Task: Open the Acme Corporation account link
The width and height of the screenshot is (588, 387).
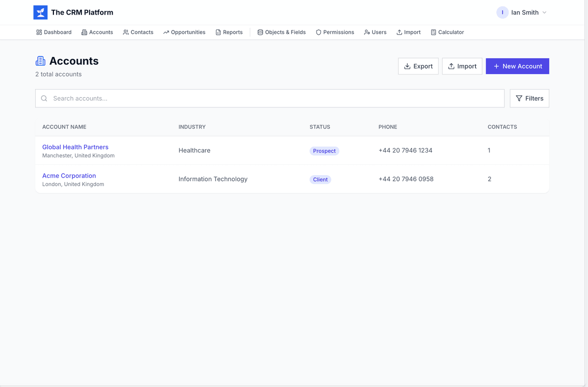Action: coord(69,176)
